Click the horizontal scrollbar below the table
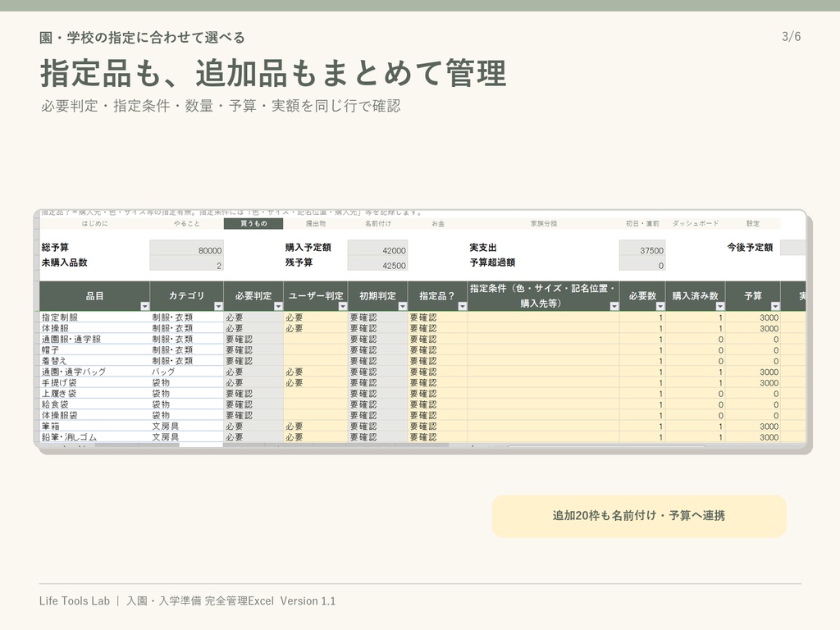The image size is (840, 630). point(606,445)
